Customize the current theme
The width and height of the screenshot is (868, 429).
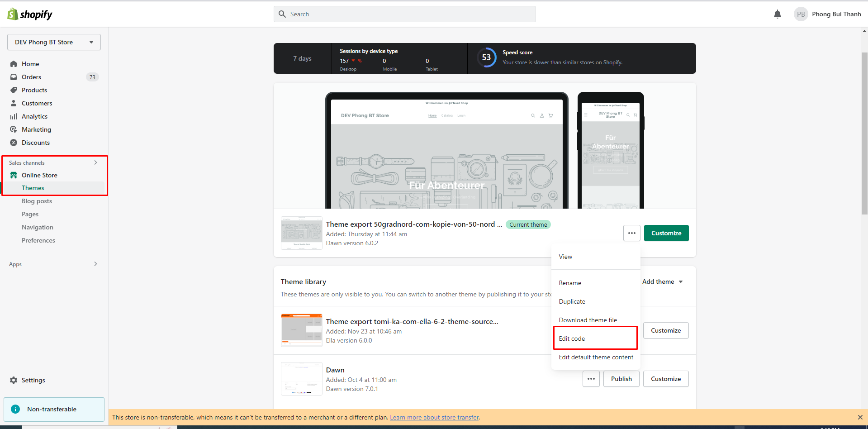(666, 233)
